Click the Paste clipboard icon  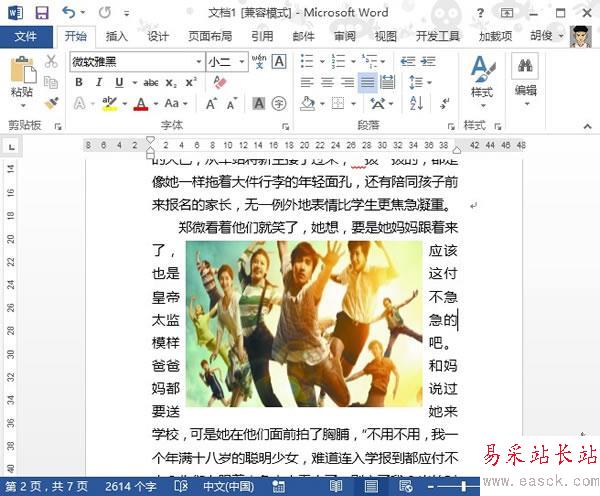coord(23,69)
